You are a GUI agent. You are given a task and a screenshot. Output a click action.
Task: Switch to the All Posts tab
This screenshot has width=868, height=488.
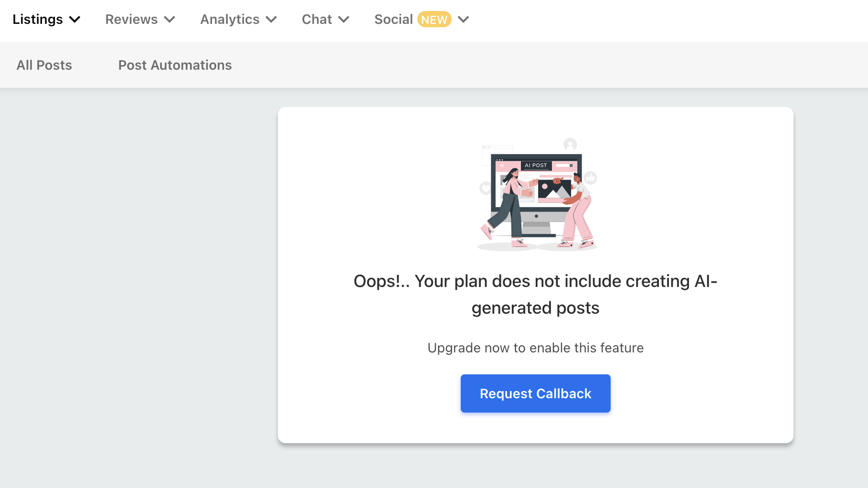pyautogui.click(x=44, y=65)
